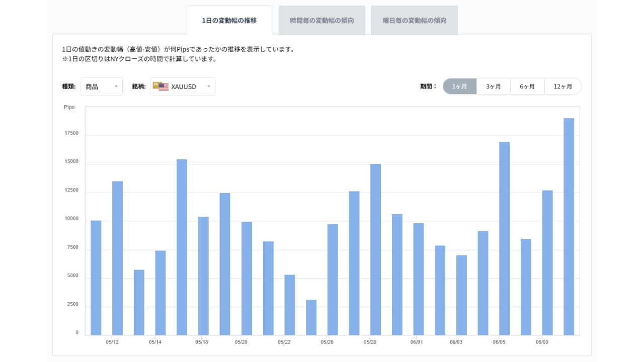The image size is (644, 362).
Task: Click the 12500 y-axis value
Action: [71, 191]
